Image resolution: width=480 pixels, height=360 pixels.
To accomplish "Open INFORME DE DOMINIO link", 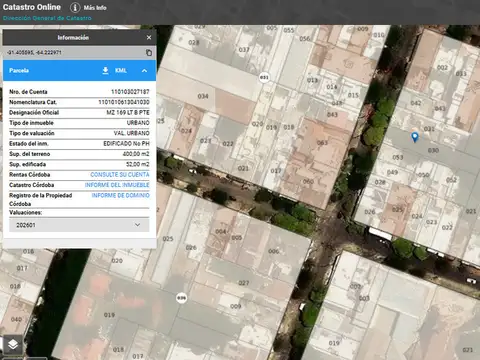I will [x=121, y=195].
